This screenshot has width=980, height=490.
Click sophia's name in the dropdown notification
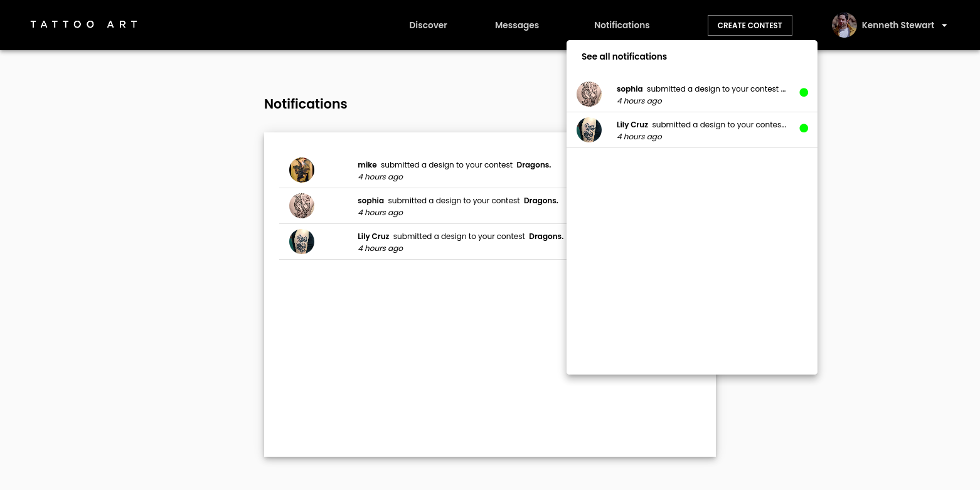tap(629, 89)
